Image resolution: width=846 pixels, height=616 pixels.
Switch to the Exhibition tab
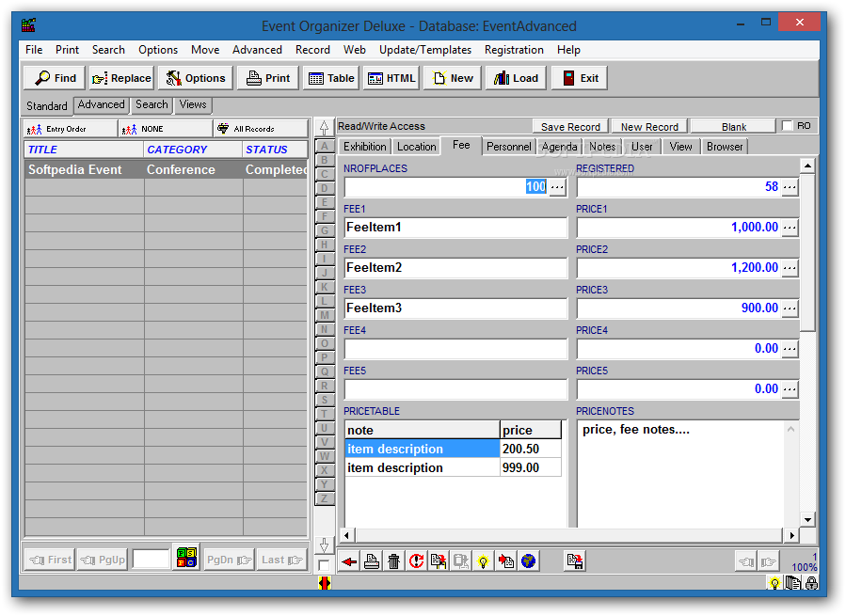click(365, 147)
